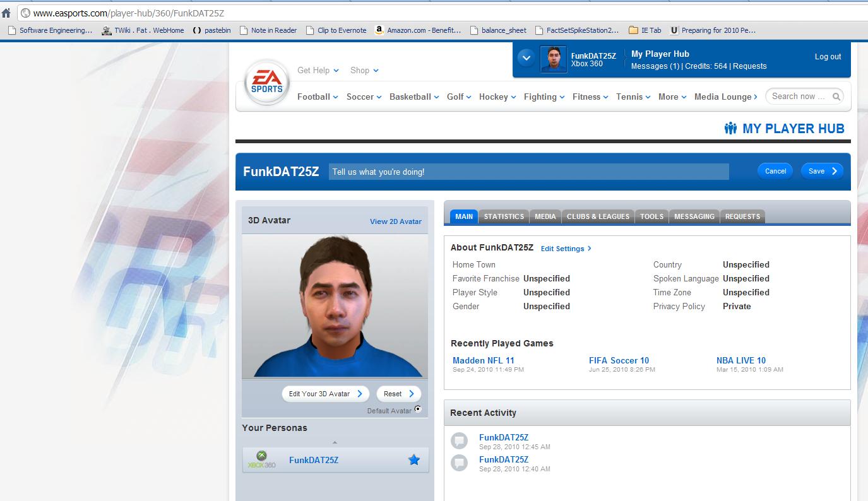Open Credits: 564 in header
Image resolution: width=868 pixels, height=501 pixels.
[706, 66]
